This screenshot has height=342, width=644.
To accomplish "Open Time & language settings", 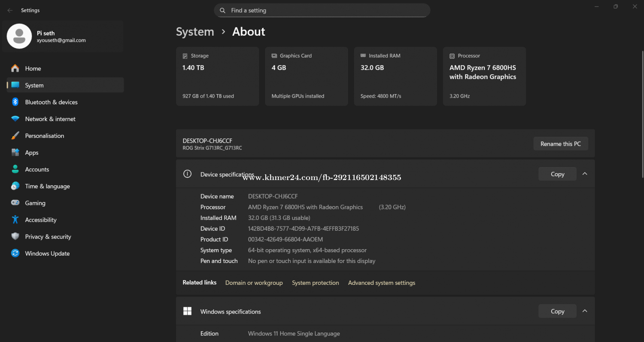I will click(x=47, y=186).
